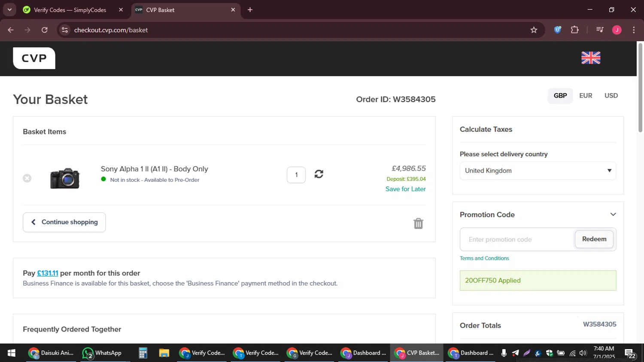Remove Sony Alpha item with X icon
This screenshot has height=362, width=644.
pos(27,178)
